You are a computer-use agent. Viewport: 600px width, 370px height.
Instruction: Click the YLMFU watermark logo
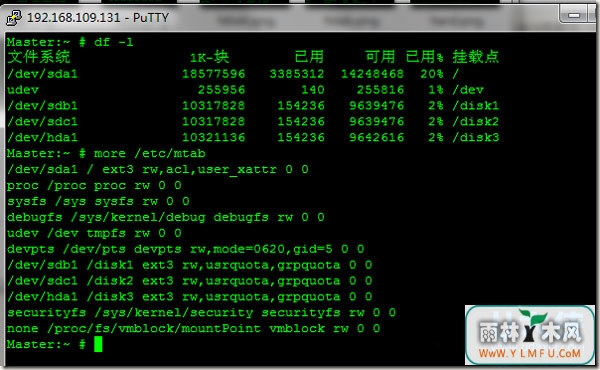point(530,335)
